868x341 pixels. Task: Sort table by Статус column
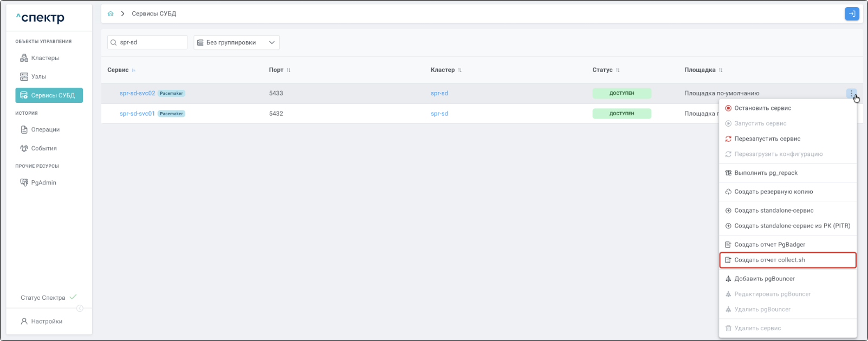617,70
